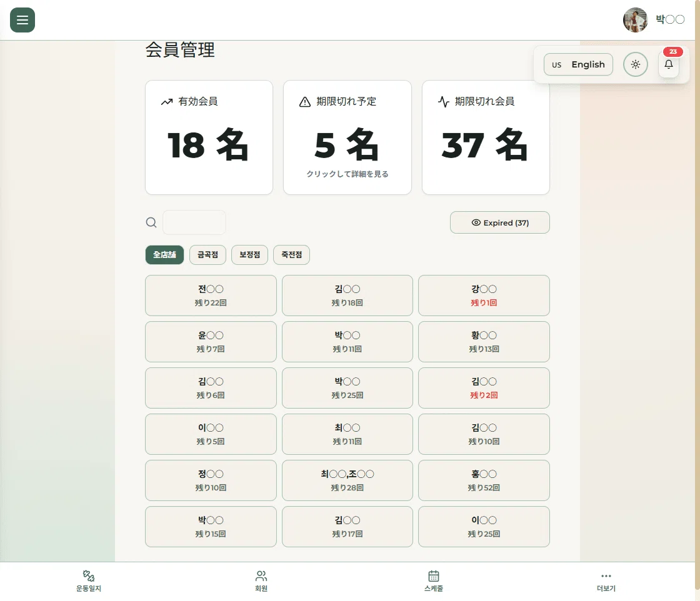The image size is (700, 601).
Task: Open member 홍○○ with 残り52回
Action: [x=484, y=480]
